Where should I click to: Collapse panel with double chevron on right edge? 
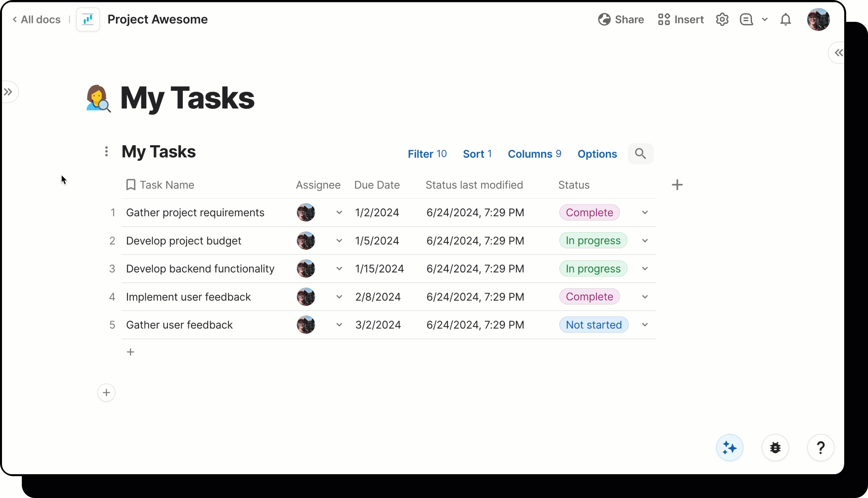tap(839, 52)
